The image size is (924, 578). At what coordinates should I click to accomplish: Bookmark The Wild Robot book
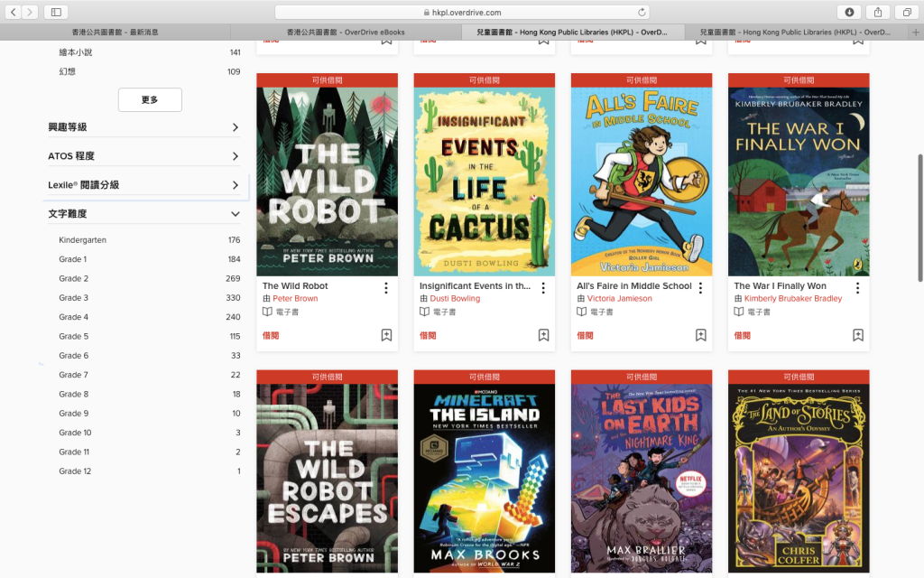[x=386, y=335]
